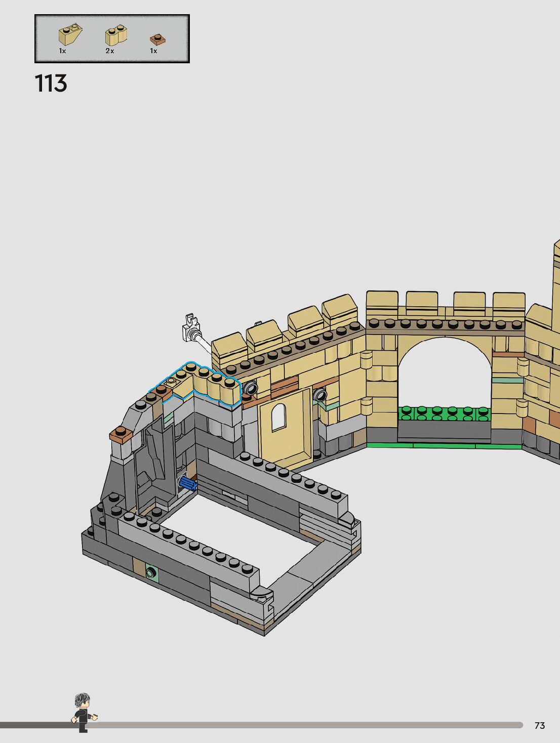Click page number 73
The width and height of the screenshot is (560, 743).
click(539, 726)
